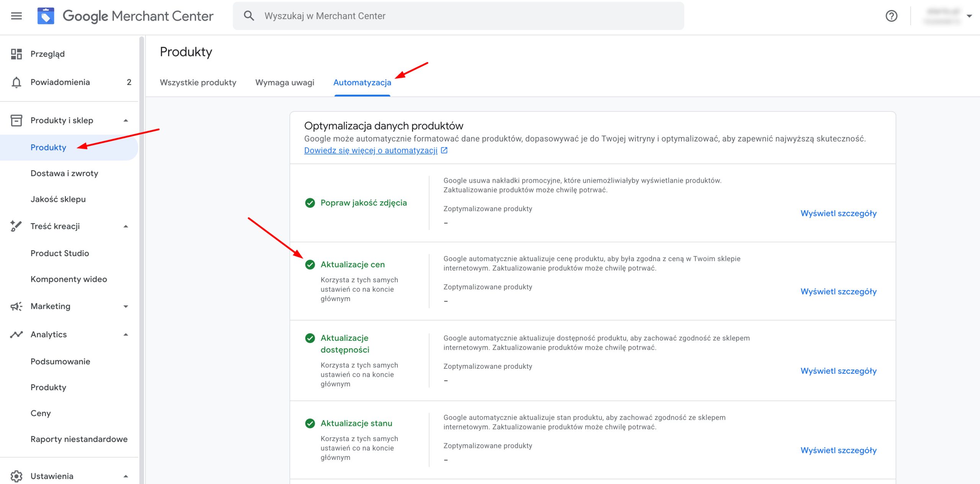
Task: Select the Automatyzacja tab
Action: point(362,83)
